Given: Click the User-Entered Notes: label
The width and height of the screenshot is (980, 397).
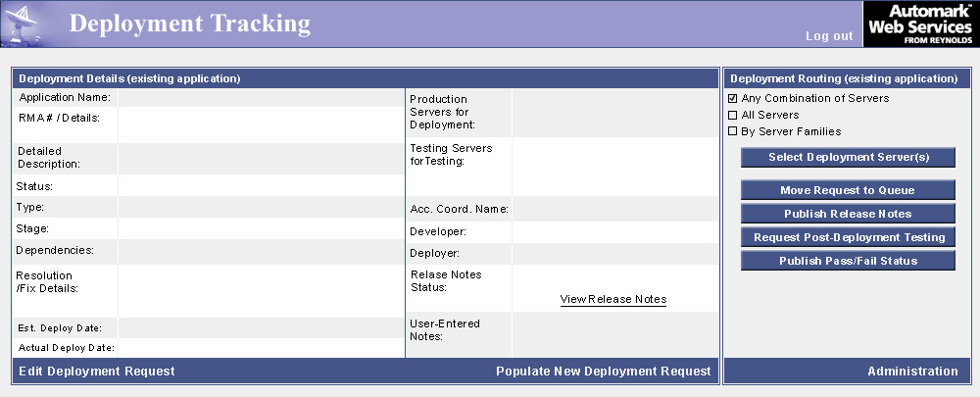Looking at the screenshot, I should coord(445,330).
